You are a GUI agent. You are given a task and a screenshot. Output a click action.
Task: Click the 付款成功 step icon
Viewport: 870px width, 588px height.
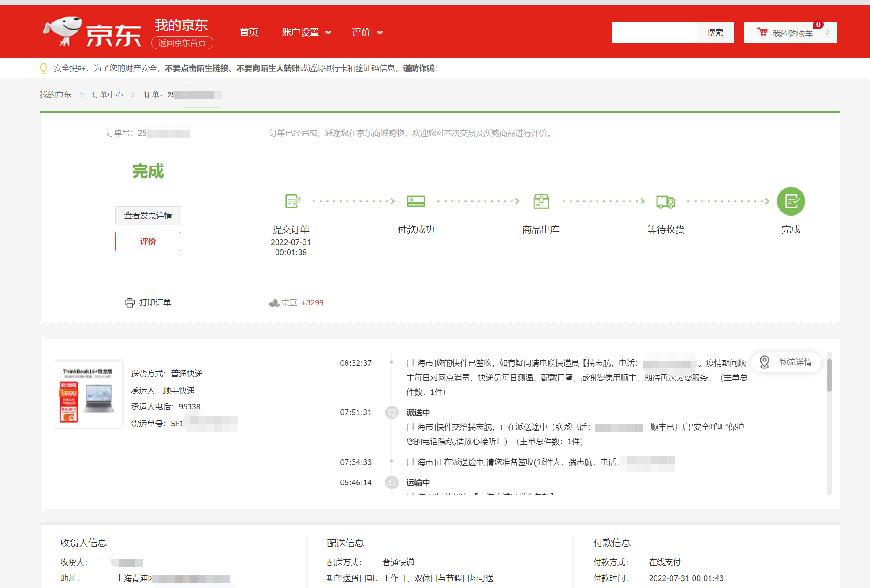tap(416, 201)
